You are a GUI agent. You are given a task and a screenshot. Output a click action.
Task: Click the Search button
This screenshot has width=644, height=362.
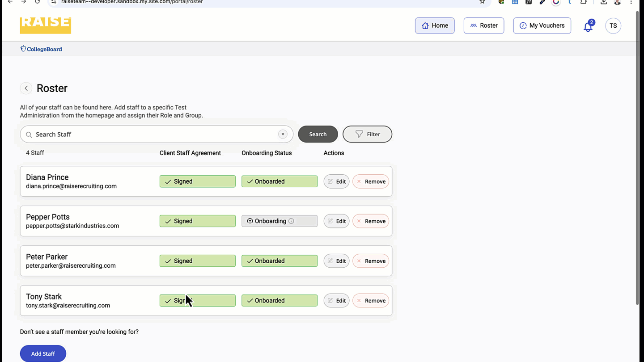click(318, 134)
